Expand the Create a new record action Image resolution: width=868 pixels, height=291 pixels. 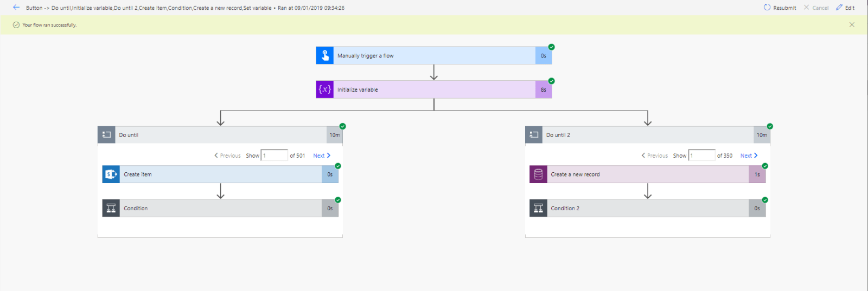tap(648, 174)
